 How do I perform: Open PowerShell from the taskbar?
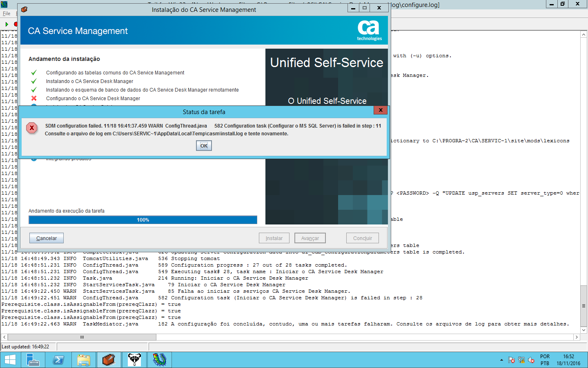click(58, 360)
